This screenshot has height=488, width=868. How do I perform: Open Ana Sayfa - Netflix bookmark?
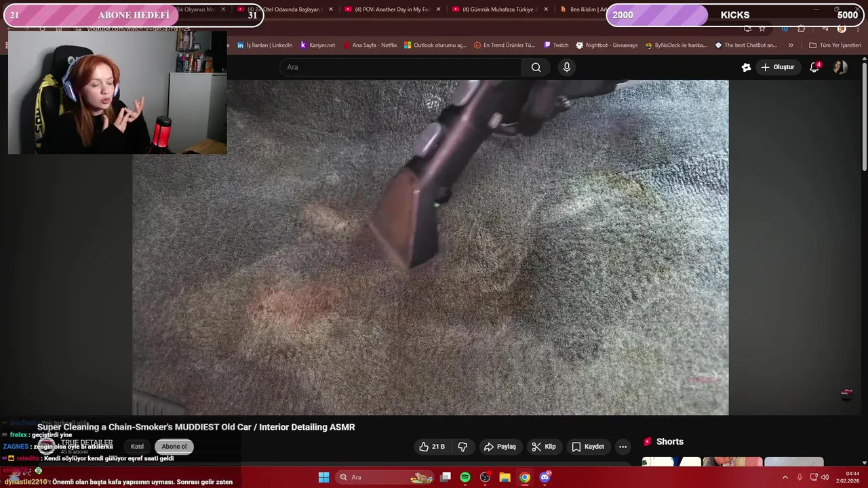coord(370,45)
